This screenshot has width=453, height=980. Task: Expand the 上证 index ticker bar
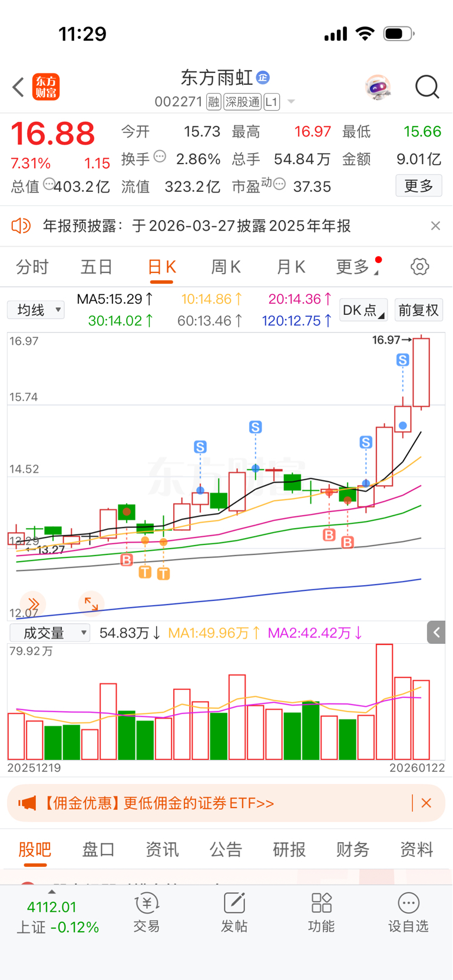57,912
